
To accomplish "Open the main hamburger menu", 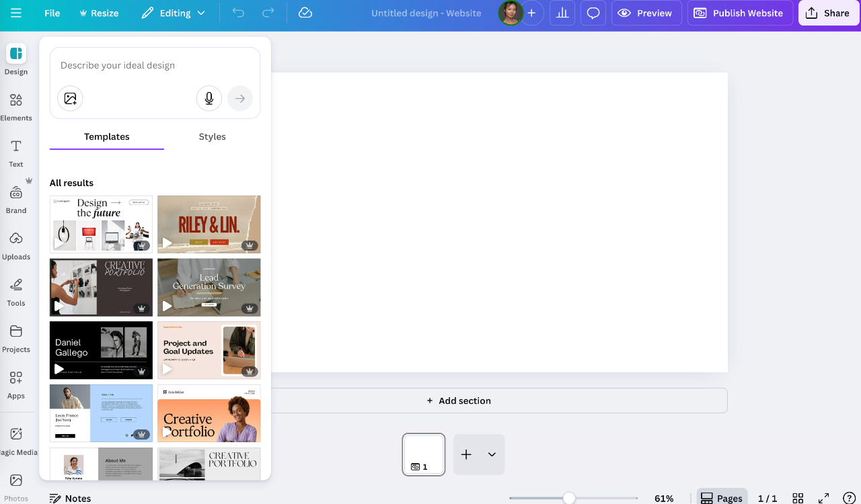I will coord(16,12).
